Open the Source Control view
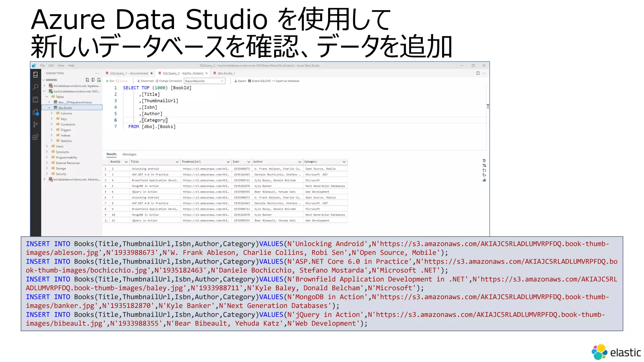644x362 pixels. [x=36, y=124]
